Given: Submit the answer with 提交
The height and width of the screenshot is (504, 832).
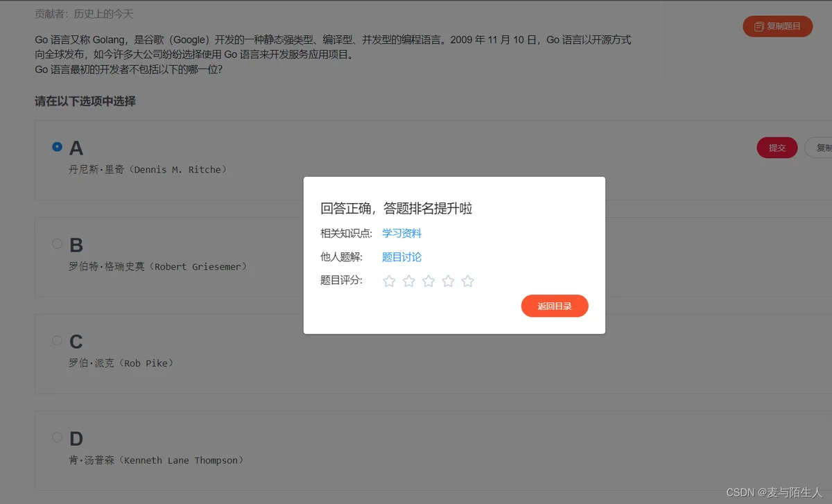Looking at the screenshot, I should (x=777, y=148).
